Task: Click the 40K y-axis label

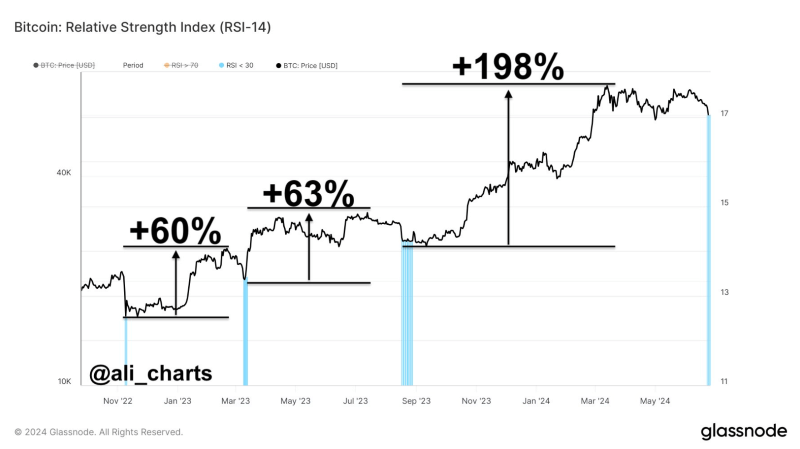Action: 64,172
